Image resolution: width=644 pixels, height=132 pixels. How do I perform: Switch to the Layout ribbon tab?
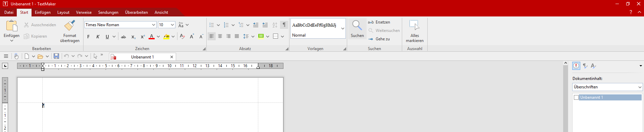[x=63, y=12]
